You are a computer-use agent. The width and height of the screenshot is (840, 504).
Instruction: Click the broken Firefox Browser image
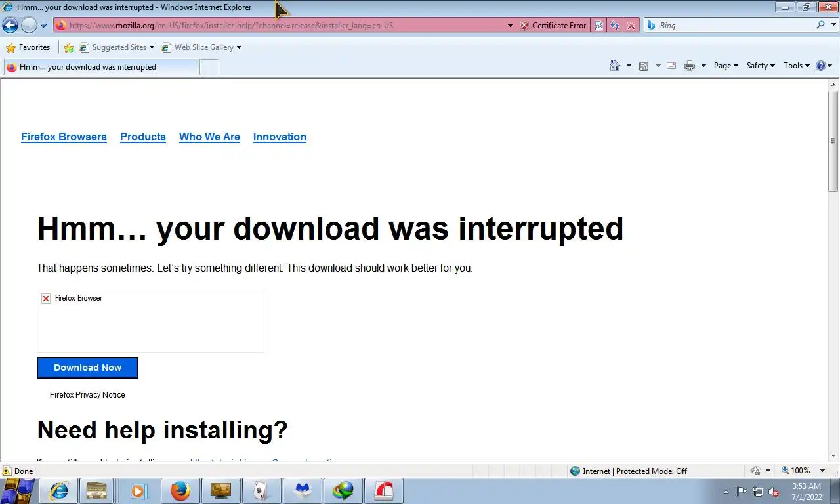click(150, 321)
